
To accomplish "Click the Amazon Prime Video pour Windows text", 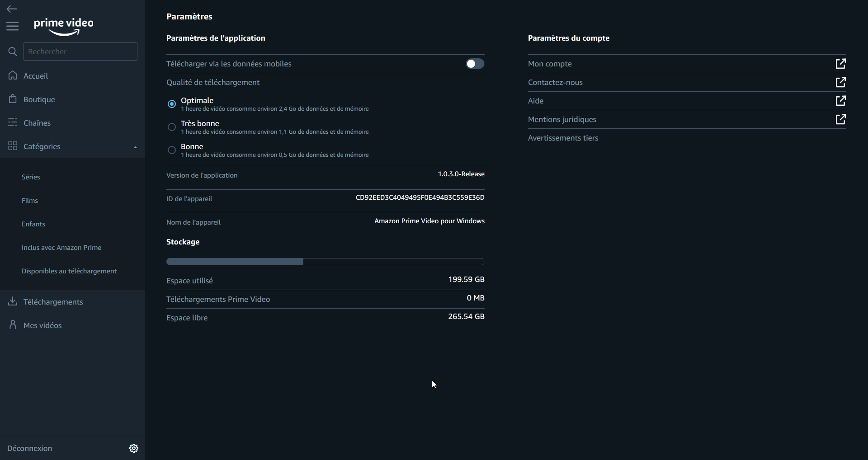I will point(429,221).
